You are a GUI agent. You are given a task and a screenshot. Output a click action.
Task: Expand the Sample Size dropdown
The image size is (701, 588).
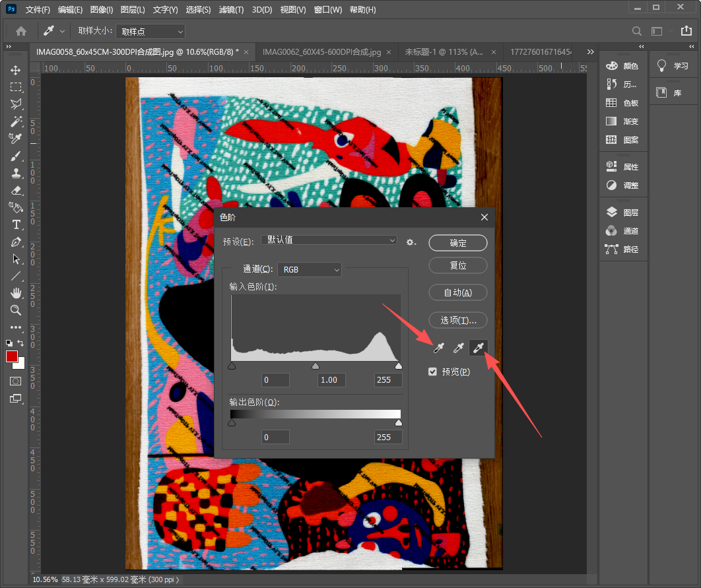coord(150,31)
